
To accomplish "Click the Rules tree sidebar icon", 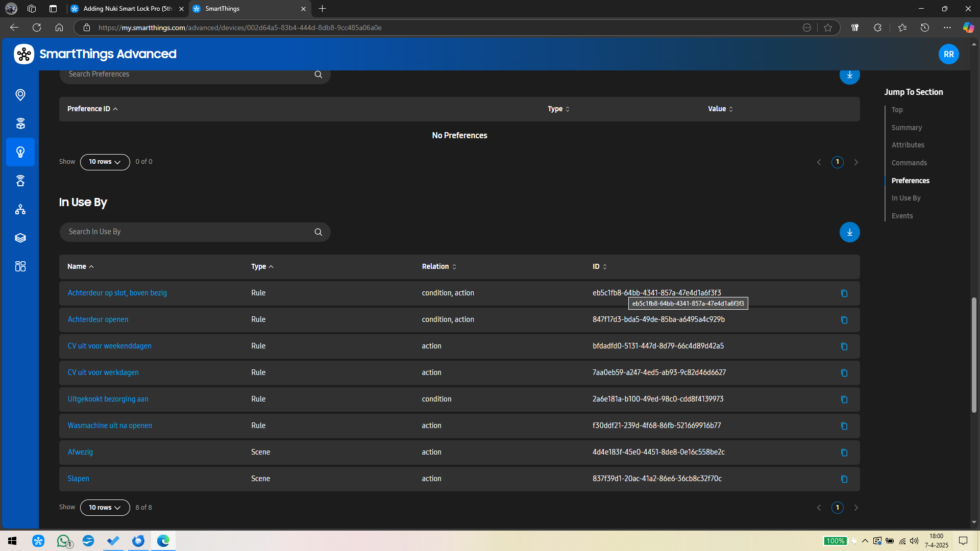I will coord(20,209).
